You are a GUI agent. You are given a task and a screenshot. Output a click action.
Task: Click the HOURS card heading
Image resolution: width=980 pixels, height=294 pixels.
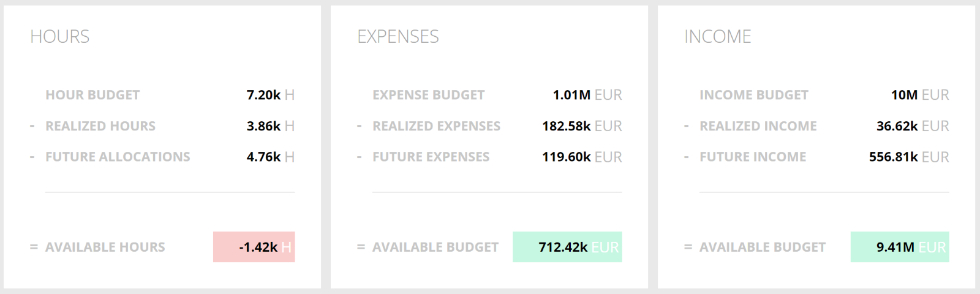[60, 37]
